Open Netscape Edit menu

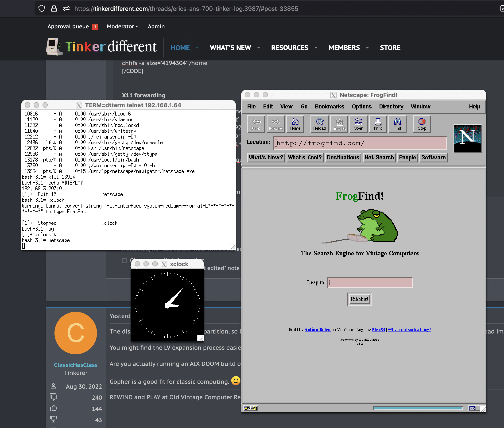[x=268, y=106]
